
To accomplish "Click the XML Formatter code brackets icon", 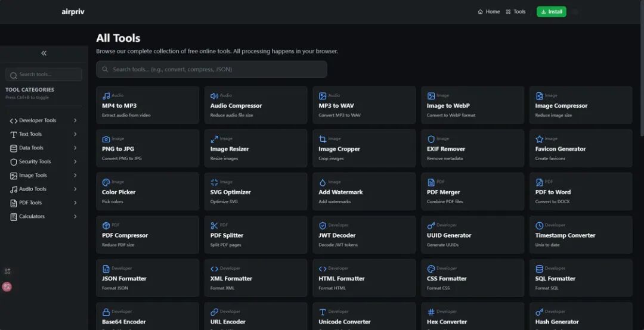I will [x=214, y=269].
